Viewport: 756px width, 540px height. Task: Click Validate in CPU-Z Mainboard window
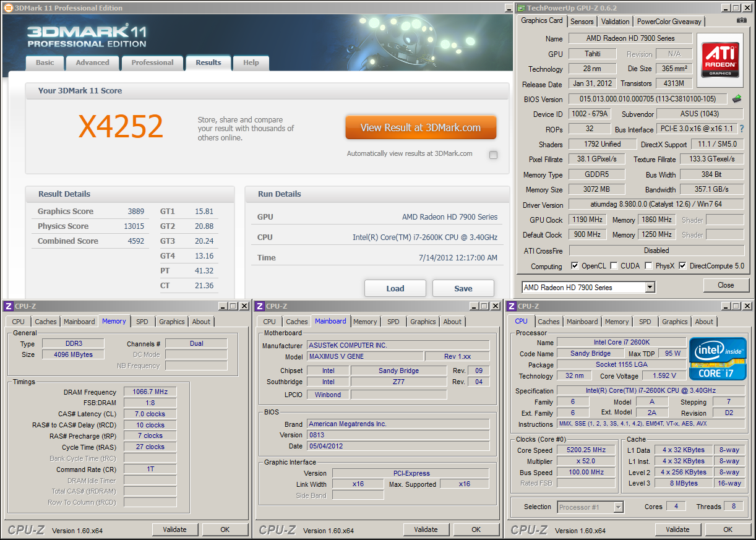426,529
